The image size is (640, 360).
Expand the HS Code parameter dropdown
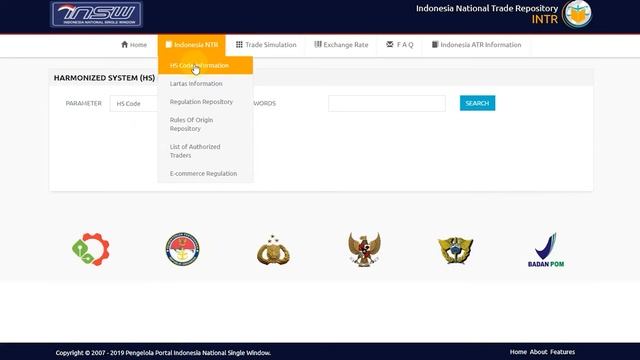134,104
